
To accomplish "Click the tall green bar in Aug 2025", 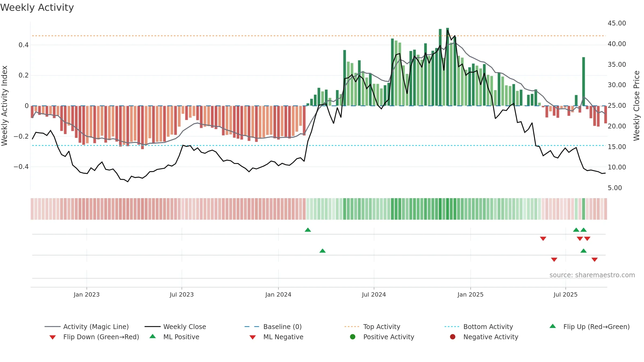I will pos(584,82).
